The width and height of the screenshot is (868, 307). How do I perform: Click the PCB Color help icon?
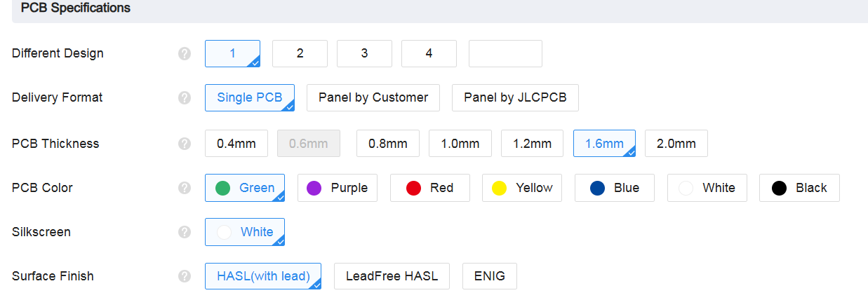pos(185,188)
